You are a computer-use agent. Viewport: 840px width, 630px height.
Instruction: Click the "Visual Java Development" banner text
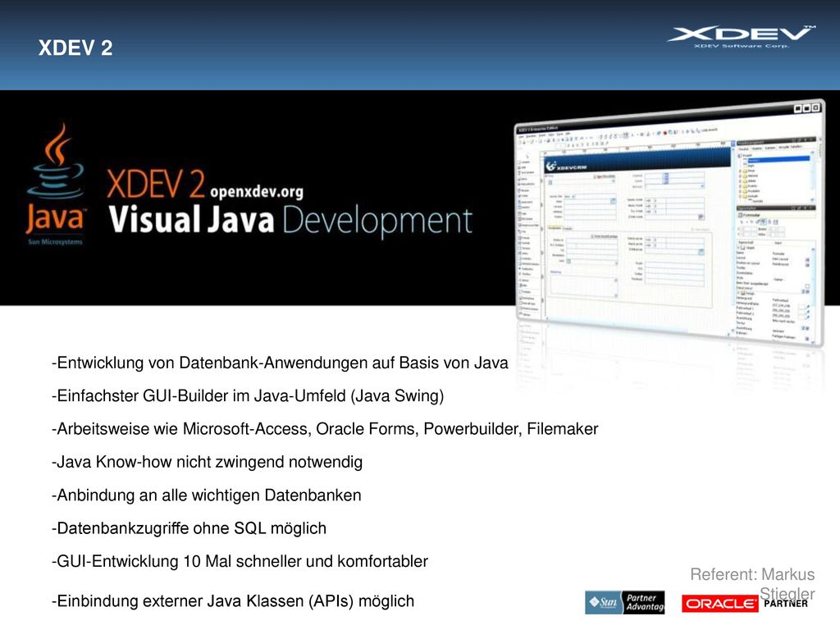click(x=290, y=220)
